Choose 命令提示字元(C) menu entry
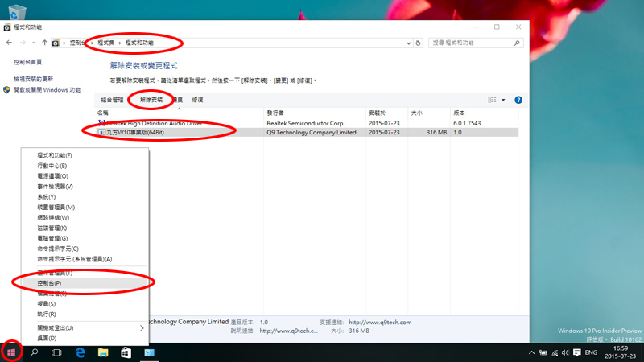Image resolution: width=644 pixels, height=362 pixels. (85, 249)
